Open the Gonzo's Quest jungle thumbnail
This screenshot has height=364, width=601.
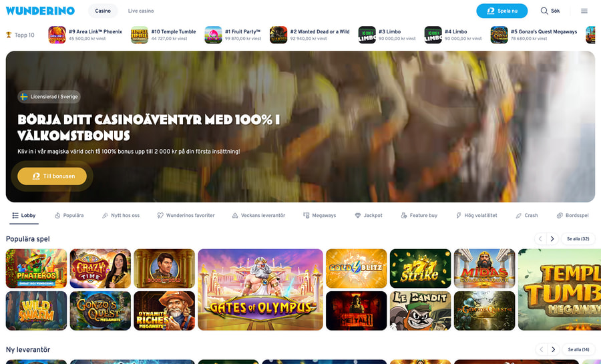484,311
